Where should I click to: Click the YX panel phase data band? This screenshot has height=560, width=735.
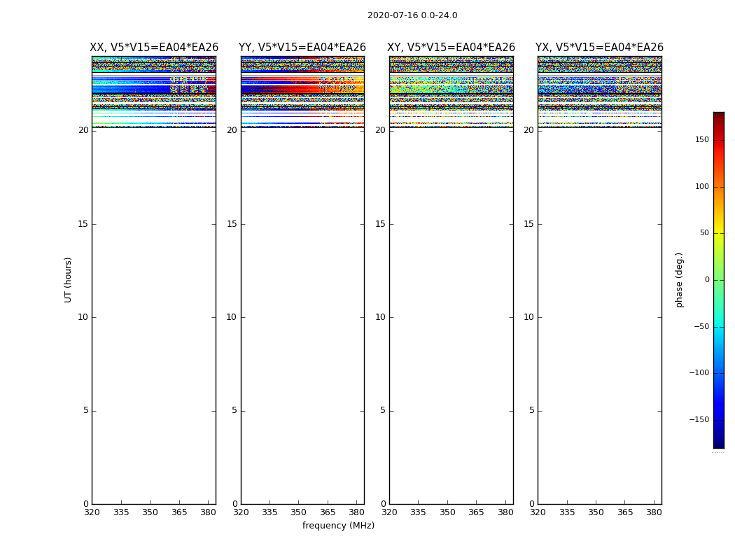point(599,92)
